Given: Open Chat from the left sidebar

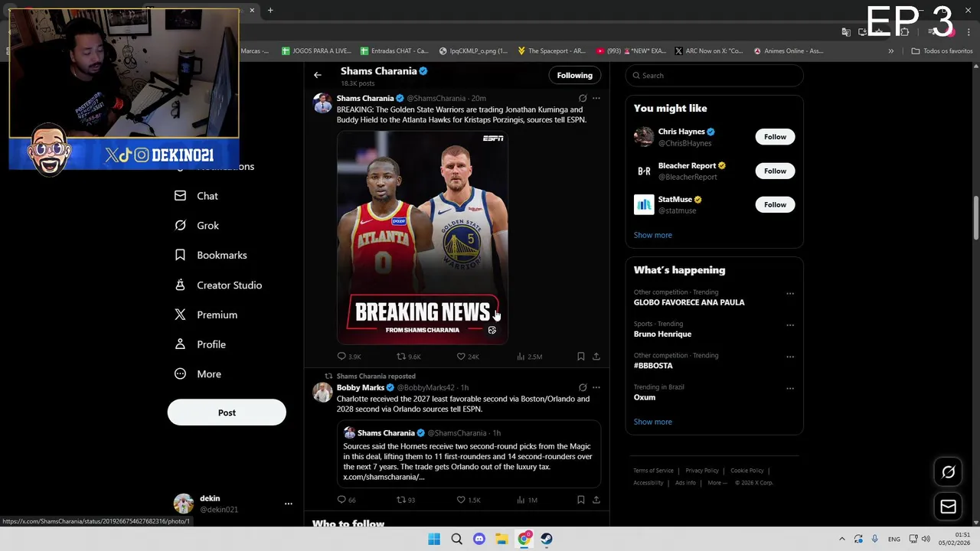Looking at the screenshot, I should point(197,196).
